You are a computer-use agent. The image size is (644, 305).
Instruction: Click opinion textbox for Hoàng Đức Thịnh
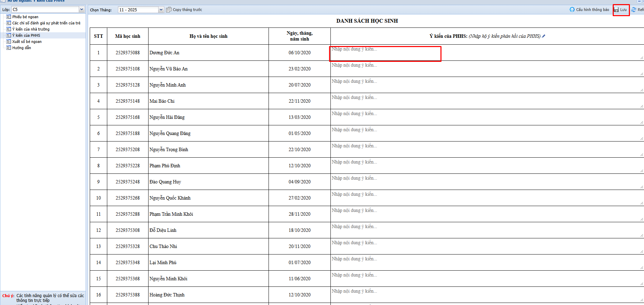487,295
